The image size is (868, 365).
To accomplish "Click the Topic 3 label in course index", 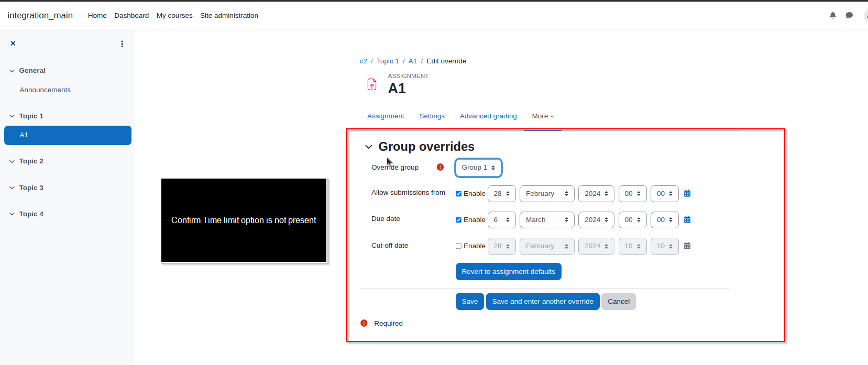I will (31, 188).
